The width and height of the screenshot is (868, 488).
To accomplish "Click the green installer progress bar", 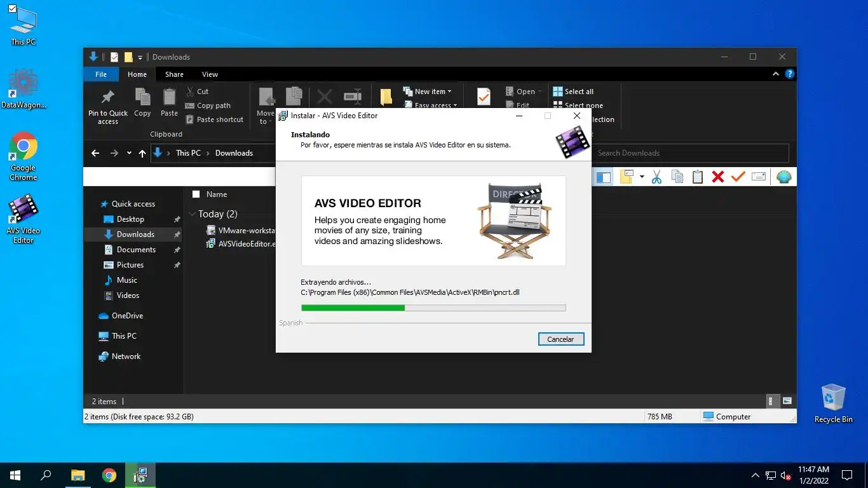I will pyautogui.click(x=433, y=308).
